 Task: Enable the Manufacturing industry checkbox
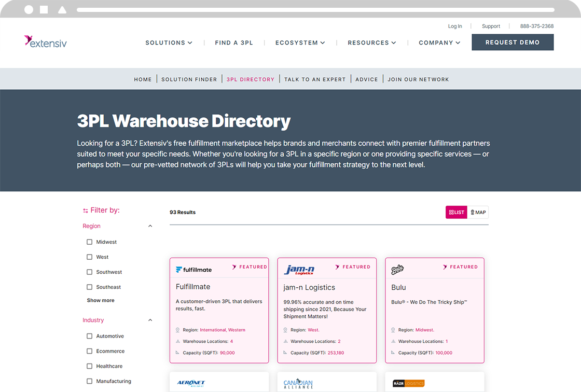click(89, 381)
